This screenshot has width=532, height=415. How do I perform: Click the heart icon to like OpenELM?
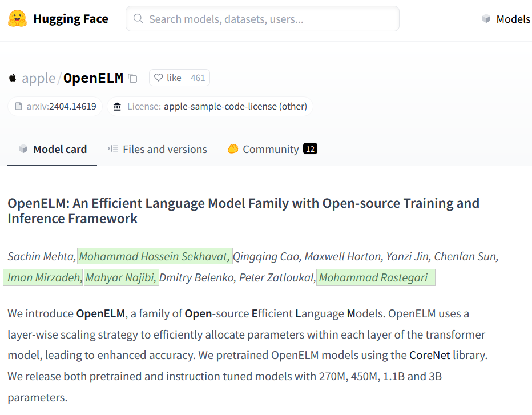[x=159, y=78]
